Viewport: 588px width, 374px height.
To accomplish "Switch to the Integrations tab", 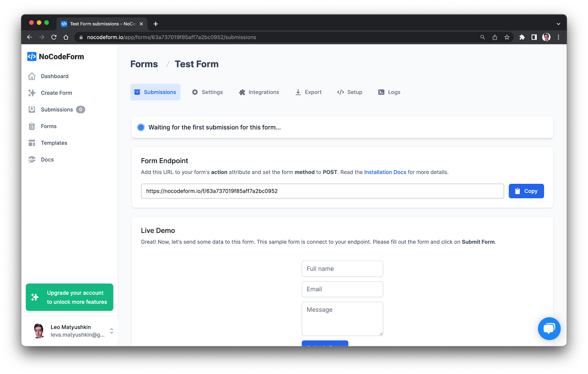I will click(x=259, y=92).
